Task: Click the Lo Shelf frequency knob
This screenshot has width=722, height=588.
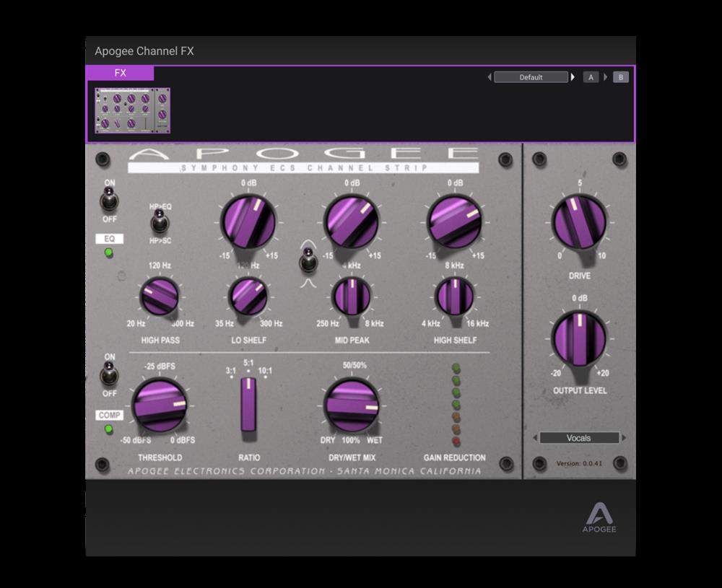Action: [x=248, y=297]
